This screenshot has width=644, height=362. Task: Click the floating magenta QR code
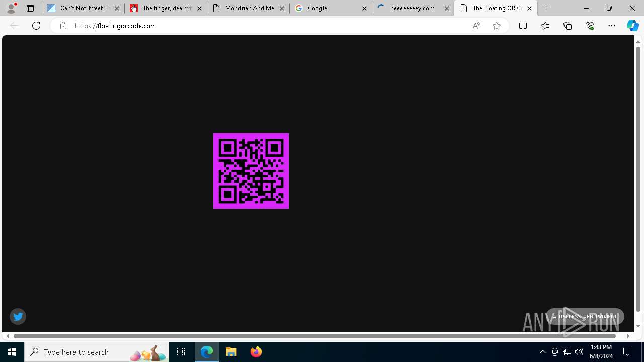coord(251,171)
